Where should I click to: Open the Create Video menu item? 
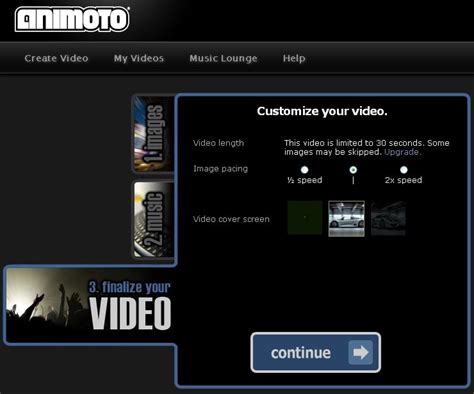(56, 58)
